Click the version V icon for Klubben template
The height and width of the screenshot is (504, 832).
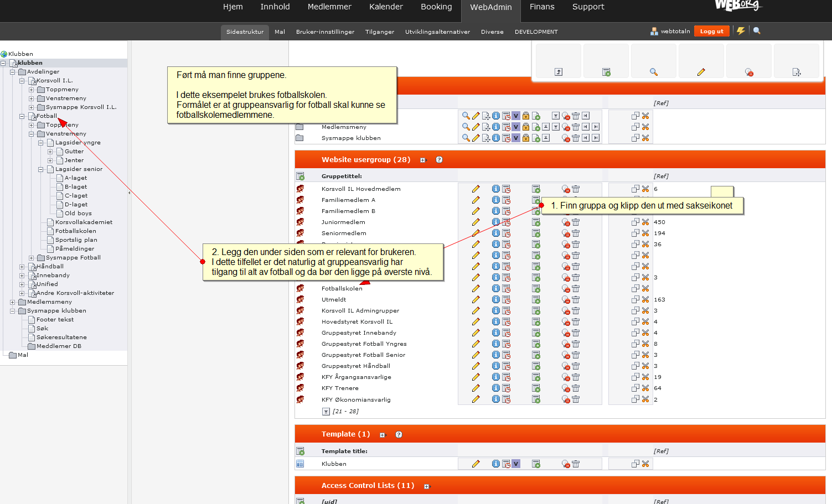[x=516, y=464]
